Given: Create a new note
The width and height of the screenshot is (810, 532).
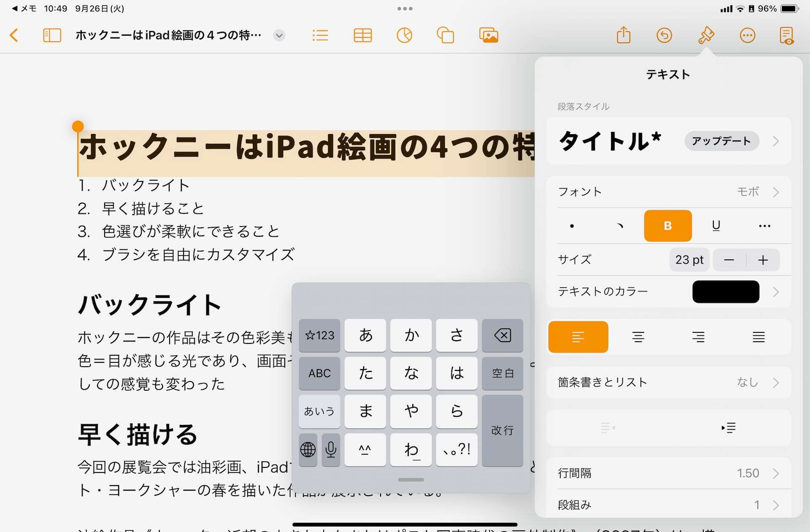Looking at the screenshot, I should point(787,35).
